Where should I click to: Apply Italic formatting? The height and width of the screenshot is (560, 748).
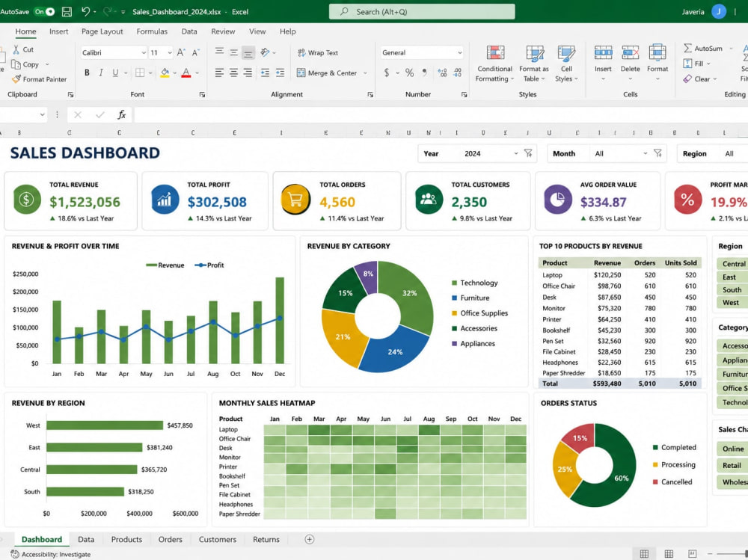(x=101, y=73)
